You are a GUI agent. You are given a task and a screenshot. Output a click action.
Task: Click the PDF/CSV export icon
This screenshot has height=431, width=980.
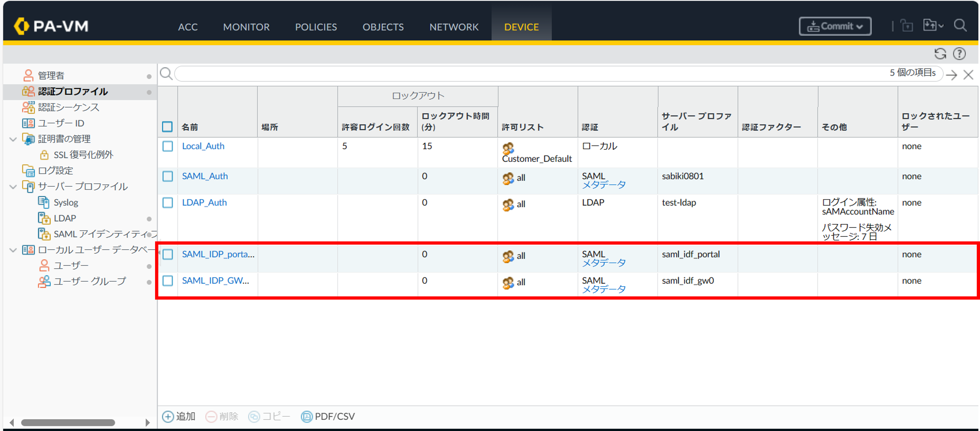[306, 417]
